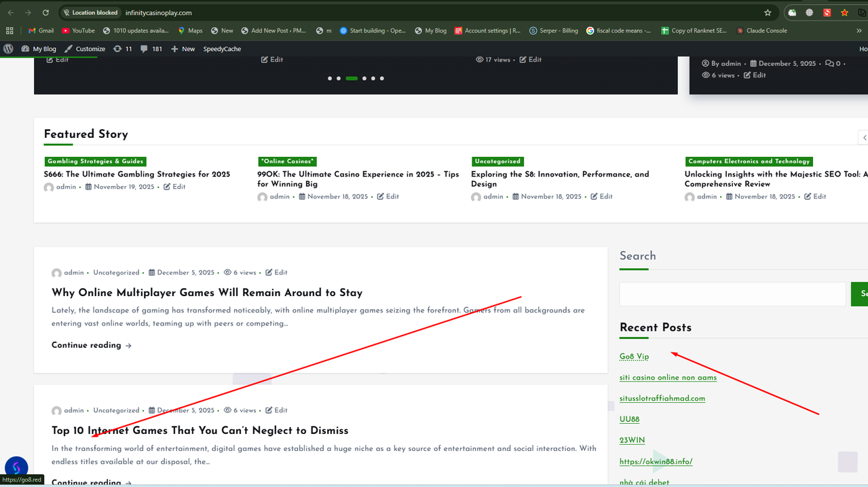Click the Featured Story previous arrow
This screenshot has width=868, height=487.
pos(863,137)
